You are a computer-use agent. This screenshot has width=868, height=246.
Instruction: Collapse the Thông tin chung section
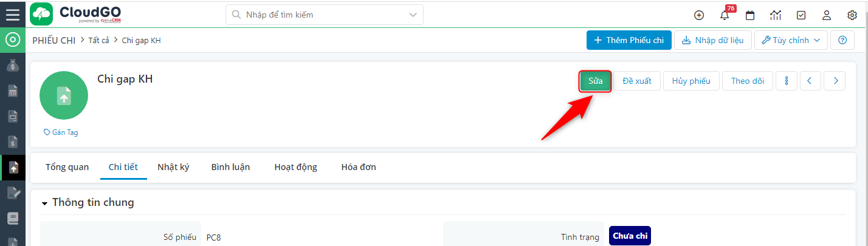click(44, 203)
